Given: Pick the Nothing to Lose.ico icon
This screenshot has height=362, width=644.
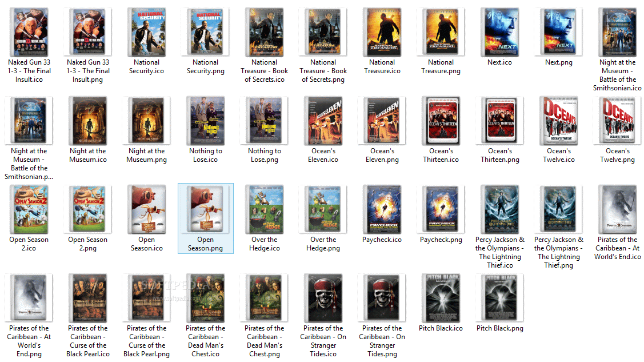Looking at the screenshot, I should (205, 121).
